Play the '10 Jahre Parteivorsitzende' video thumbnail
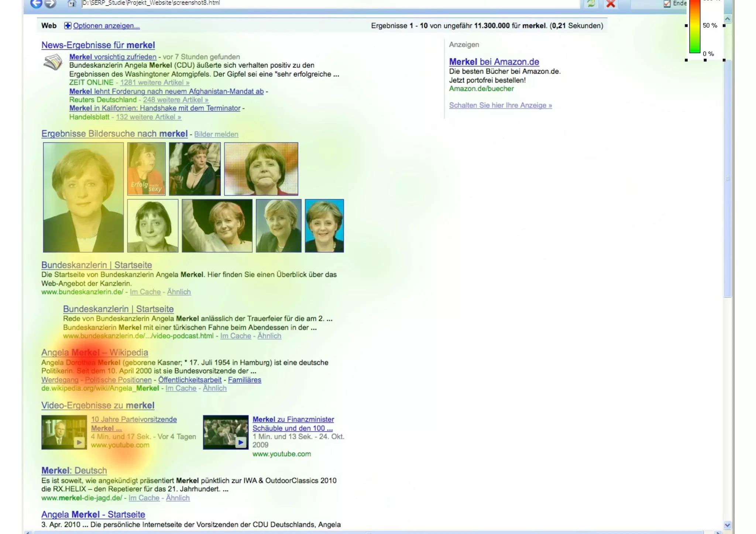 pos(64,432)
